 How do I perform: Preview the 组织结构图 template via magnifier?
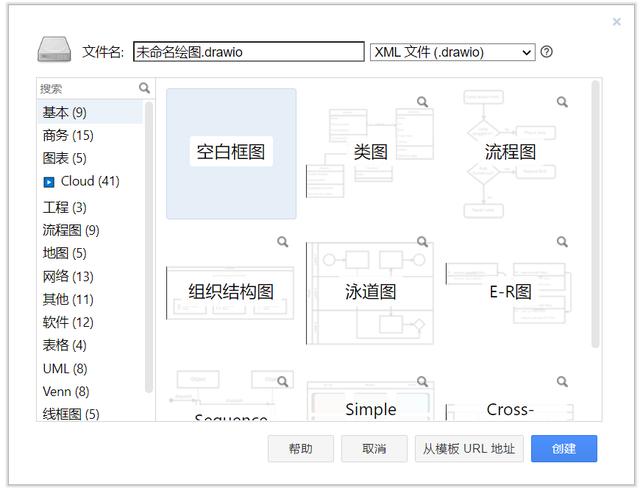point(283,242)
